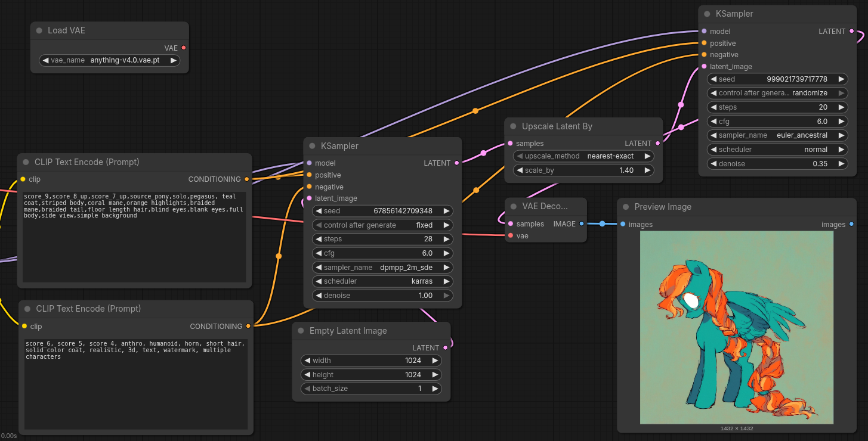
Task: Click the "Load VAE" node title
Action: coord(66,30)
